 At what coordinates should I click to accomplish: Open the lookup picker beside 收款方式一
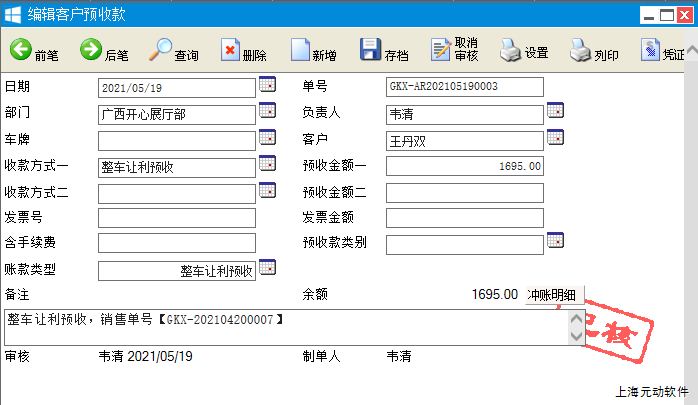[x=267, y=163]
